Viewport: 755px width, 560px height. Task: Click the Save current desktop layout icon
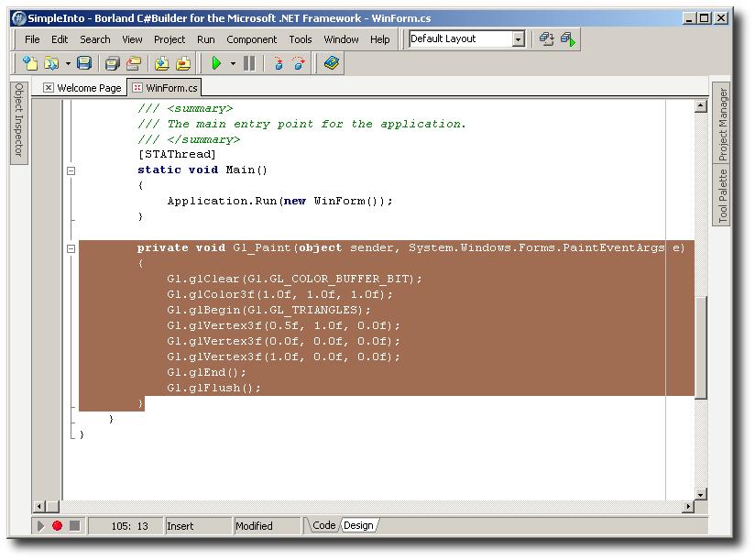(x=546, y=39)
